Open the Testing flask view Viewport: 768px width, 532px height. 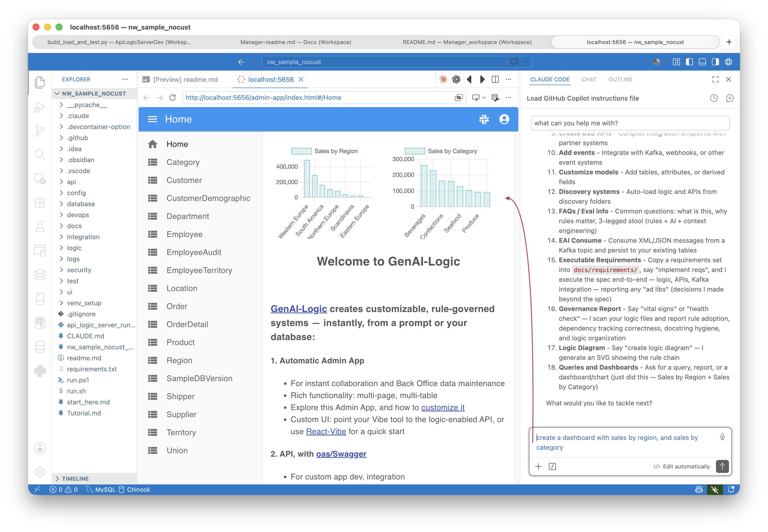tap(40, 227)
